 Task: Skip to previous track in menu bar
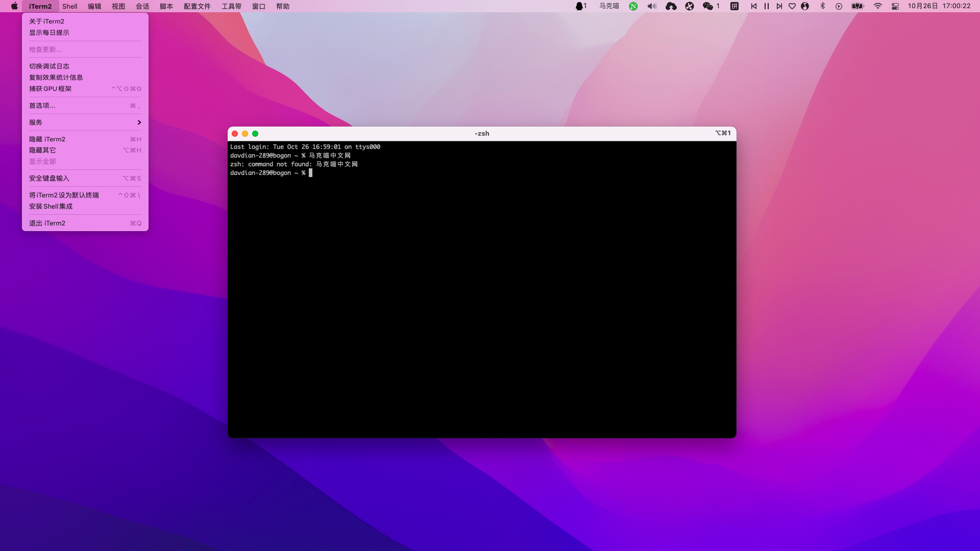[754, 6]
